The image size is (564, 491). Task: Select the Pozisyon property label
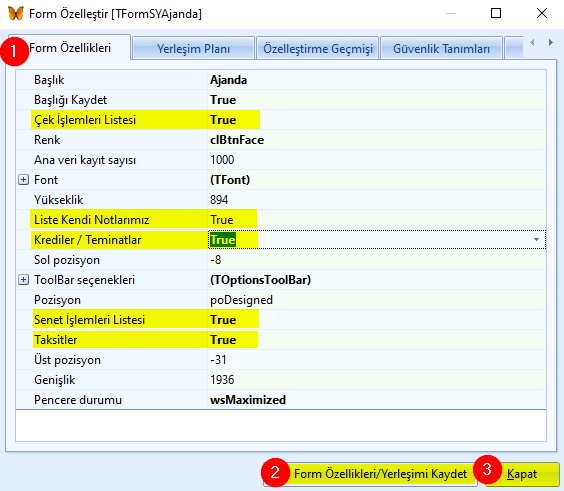(x=57, y=300)
